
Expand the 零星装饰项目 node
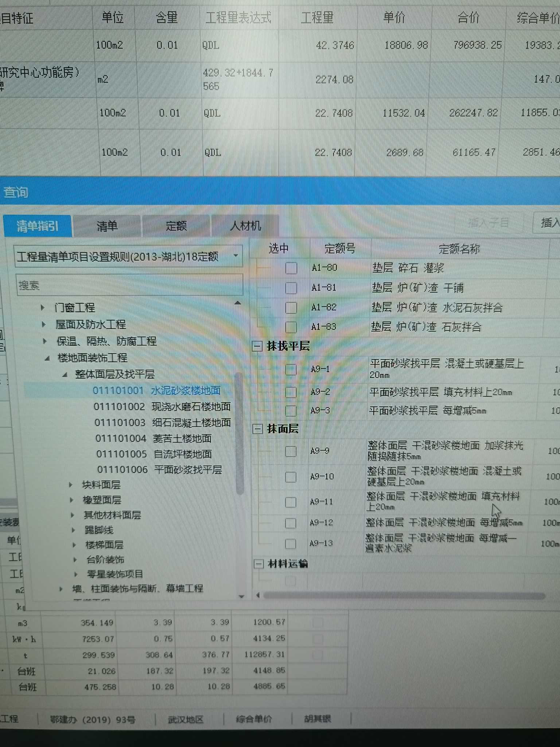coord(76,574)
